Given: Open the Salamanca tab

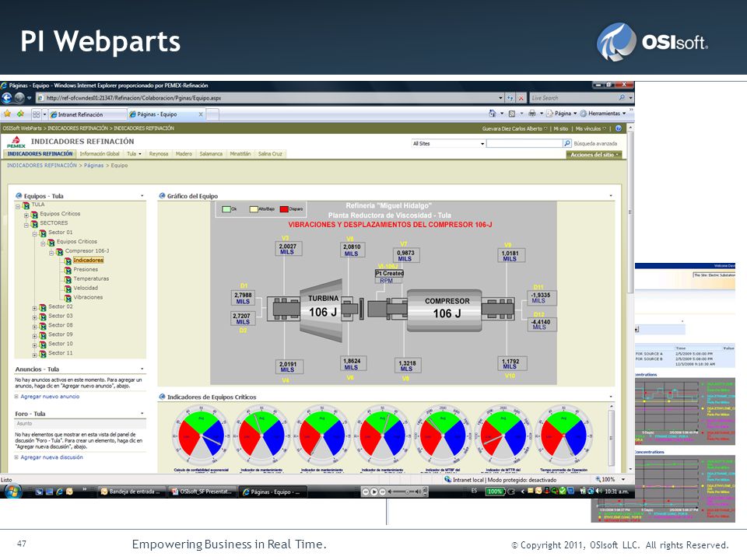Looking at the screenshot, I should point(211,154).
